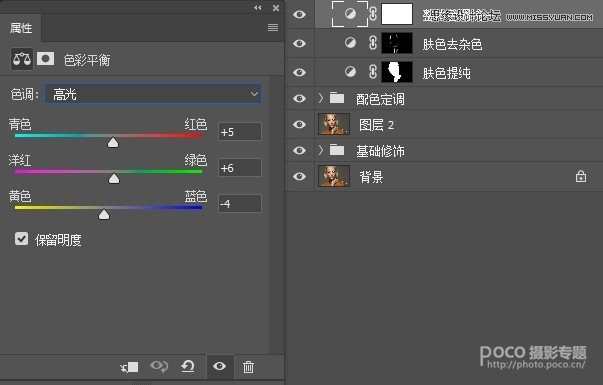This screenshot has width=603, height=385.
Task: Select the 基础修饰 group name
Action: (x=380, y=151)
